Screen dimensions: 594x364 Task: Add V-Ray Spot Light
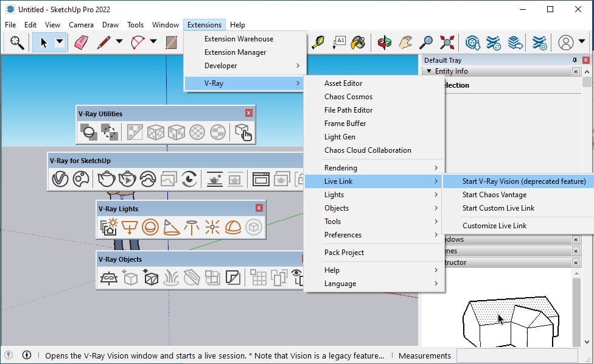click(171, 228)
